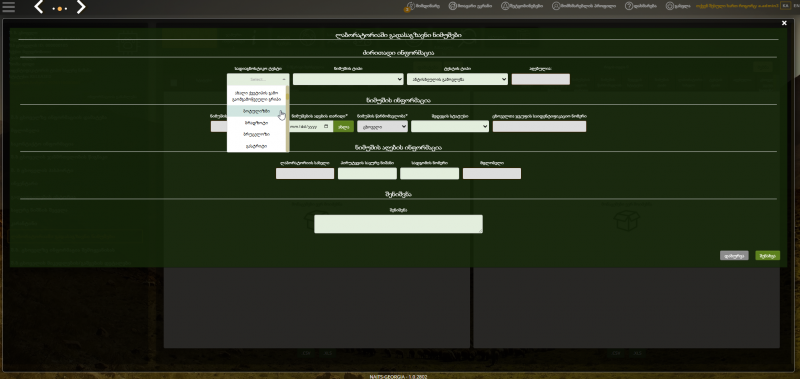This screenshot has height=379, width=800.
Task: Click the right chevron arrow in header
Action: click(81, 7)
